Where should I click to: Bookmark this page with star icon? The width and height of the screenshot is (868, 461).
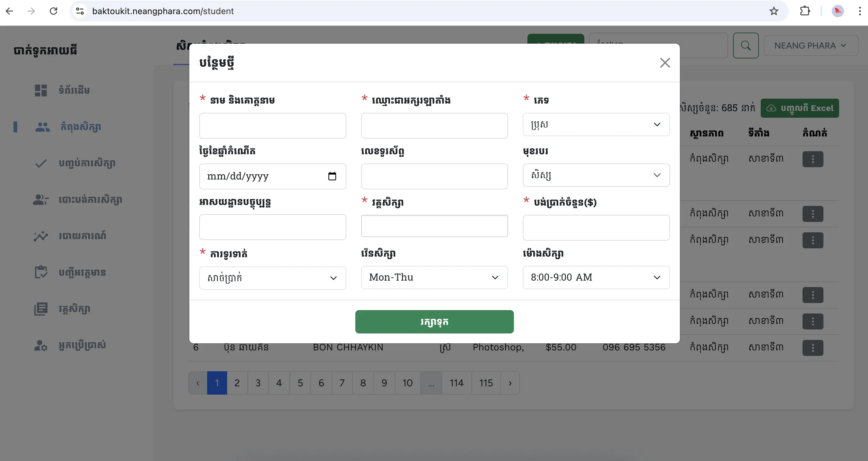coord(774,11)
